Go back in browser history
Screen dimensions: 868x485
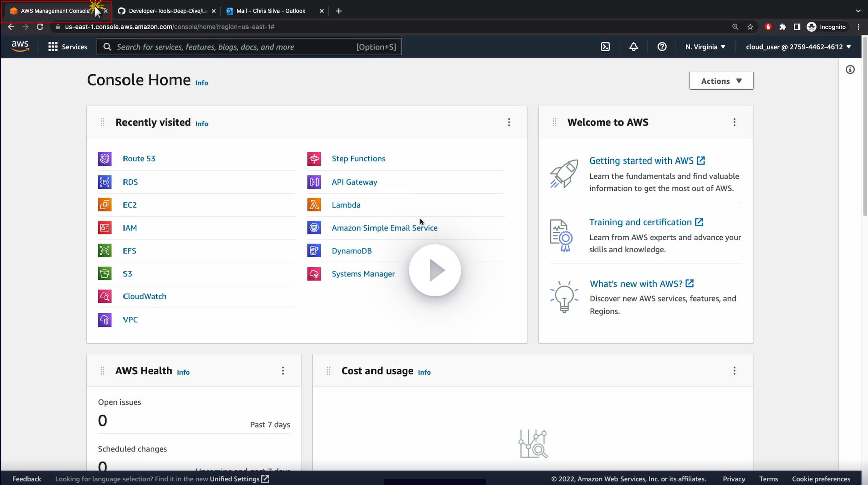[x=11, y=27]
